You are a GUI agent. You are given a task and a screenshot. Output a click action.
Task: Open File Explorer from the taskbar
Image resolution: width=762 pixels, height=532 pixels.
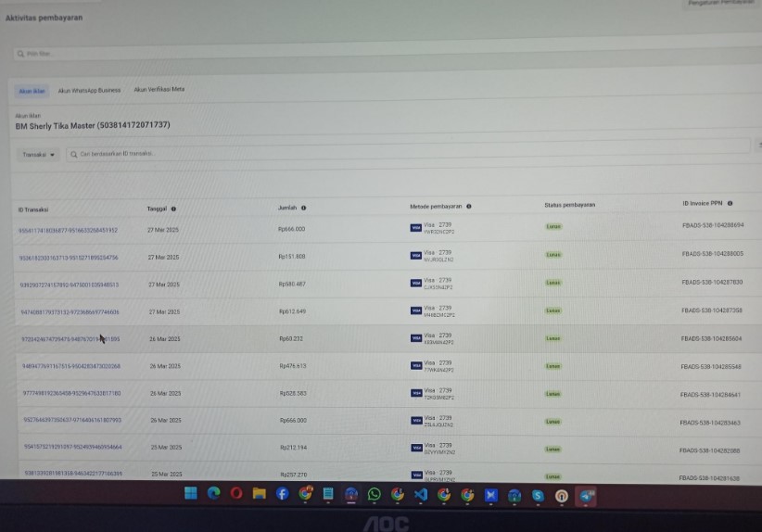click(260, 494)
